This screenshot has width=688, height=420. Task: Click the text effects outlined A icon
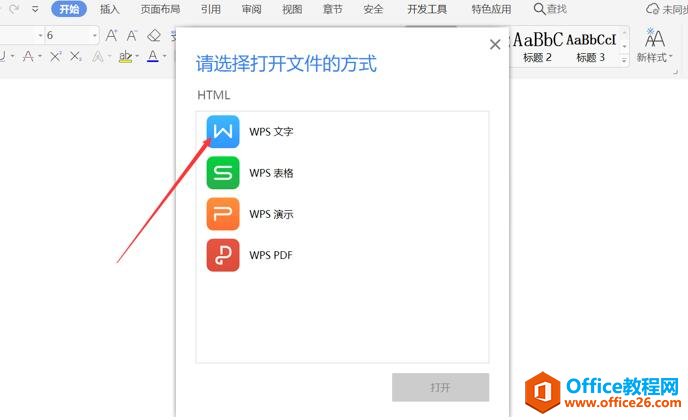point(98,56)
